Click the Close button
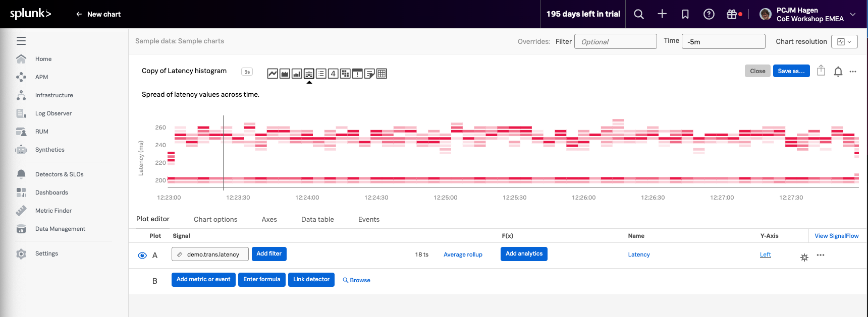Image resolution: width=868 pixels, height=317 pixels. (757, 71)
